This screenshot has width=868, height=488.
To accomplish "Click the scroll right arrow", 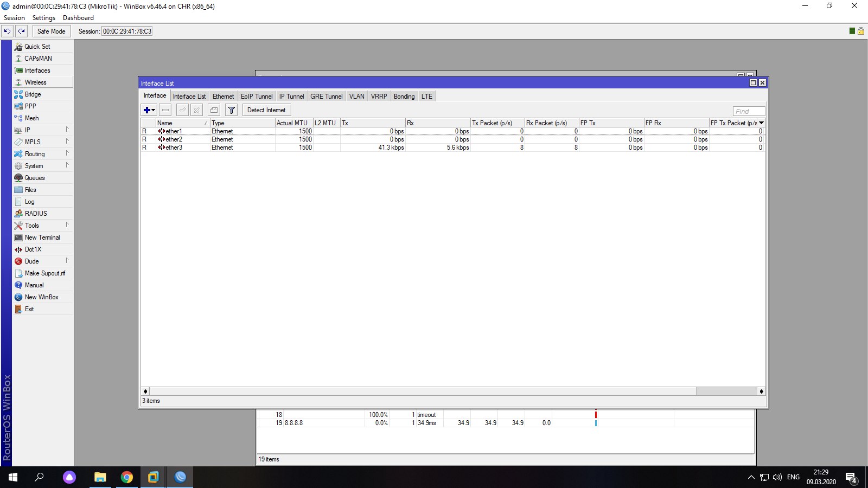I will 761,391.
